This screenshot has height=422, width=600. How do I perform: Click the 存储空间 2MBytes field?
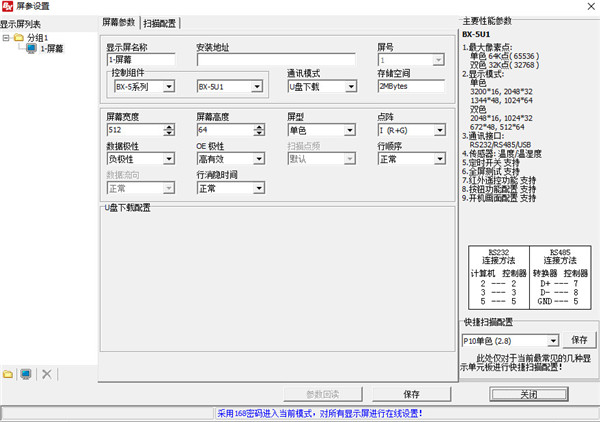coord(411,86)
